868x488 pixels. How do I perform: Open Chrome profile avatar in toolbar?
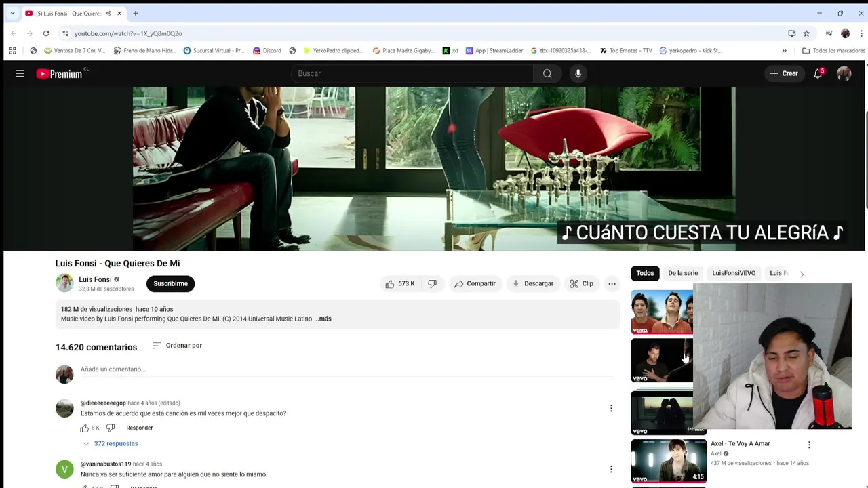coord(845,33)
